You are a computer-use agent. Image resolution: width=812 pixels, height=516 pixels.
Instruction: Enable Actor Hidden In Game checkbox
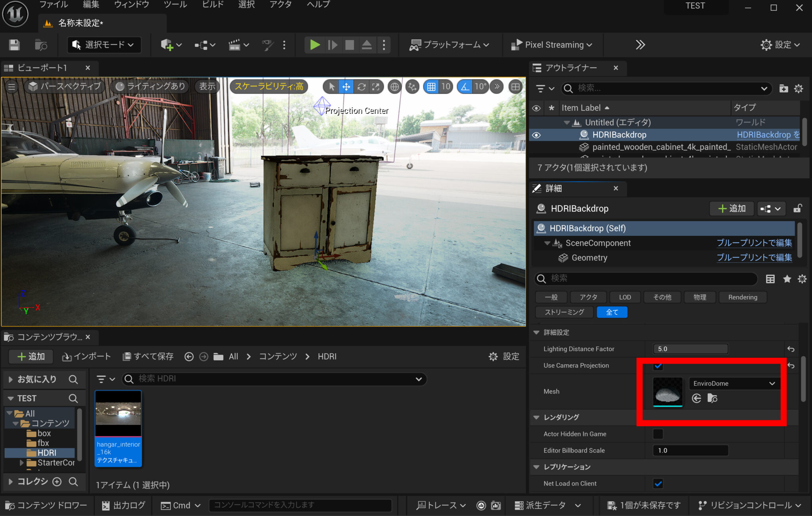pos(658,434)
